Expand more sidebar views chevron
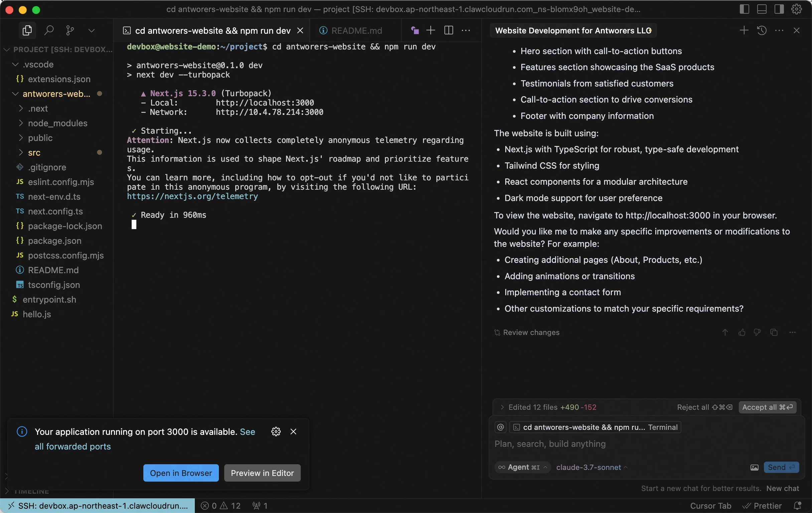The image size is (812, 513). tap(91, 31)
